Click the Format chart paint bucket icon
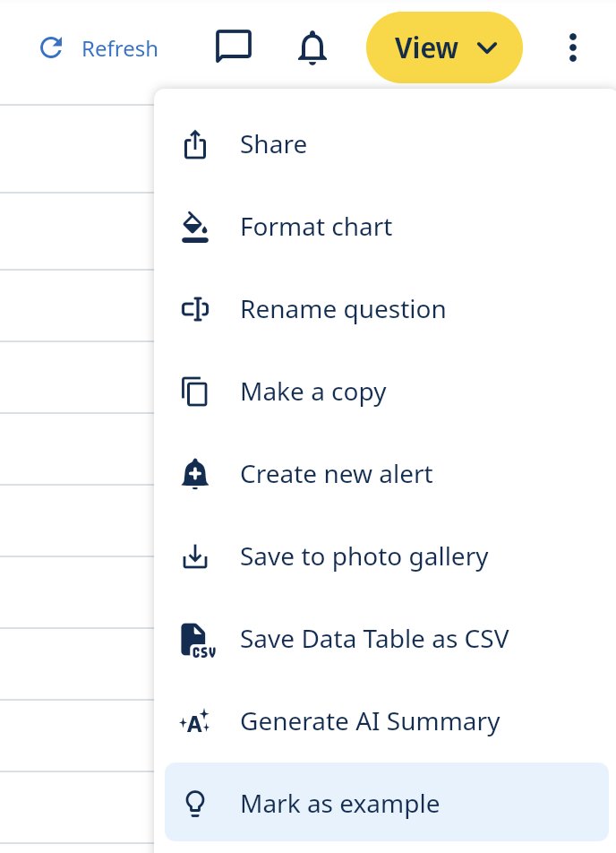This screenshot has width=616, height=853. [x=195, y=228]
